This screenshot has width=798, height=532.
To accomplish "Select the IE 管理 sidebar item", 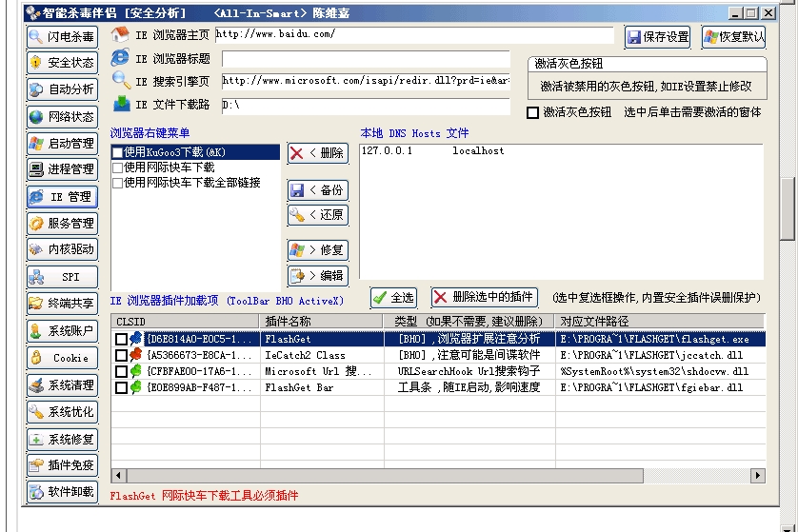I will coord(62,197).
